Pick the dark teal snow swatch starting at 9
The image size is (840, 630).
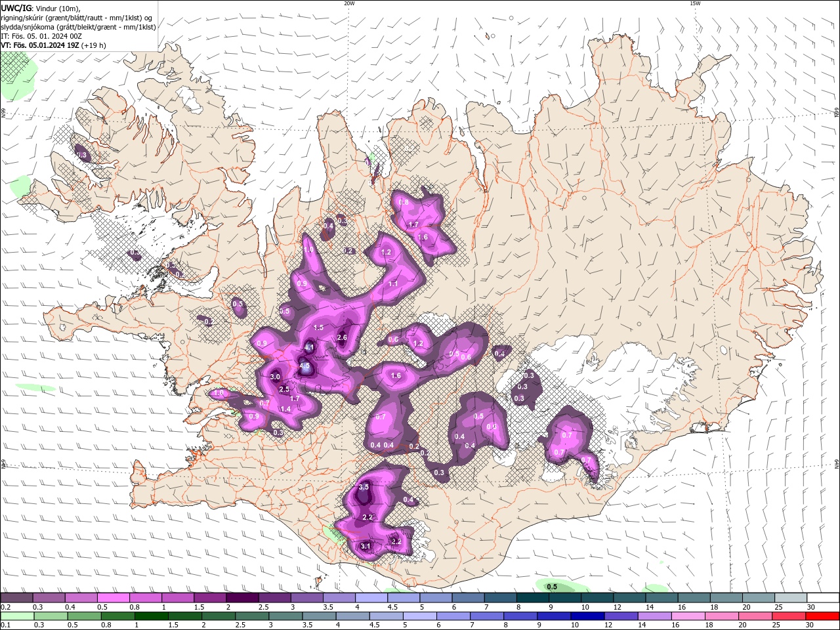point(566,598)
